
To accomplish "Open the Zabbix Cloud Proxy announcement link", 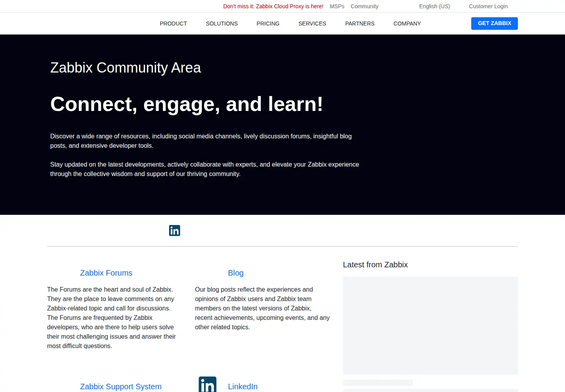I will pyautogui.click(x=273, y=6).
